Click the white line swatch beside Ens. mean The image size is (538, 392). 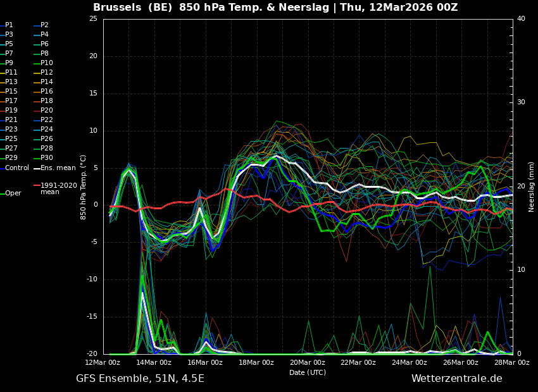click(x=37, y=168)
